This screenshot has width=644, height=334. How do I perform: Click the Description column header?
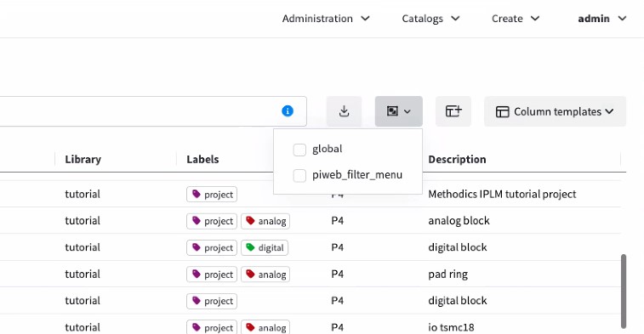(x=457, y=159)
